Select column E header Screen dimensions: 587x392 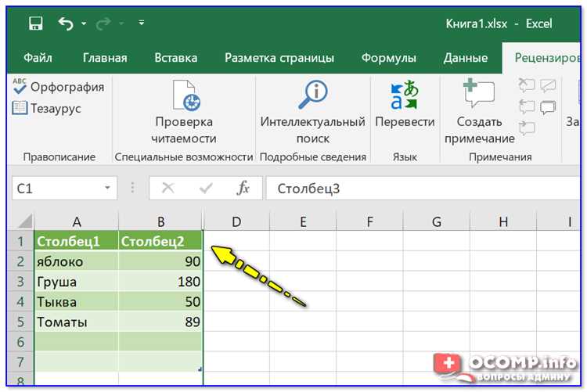[303, 221]
